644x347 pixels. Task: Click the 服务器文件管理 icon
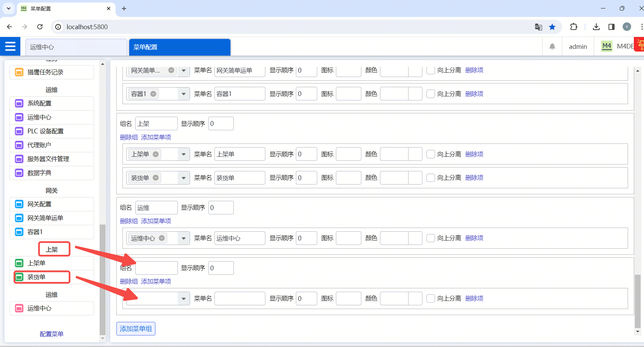click(x=19, y=159)
